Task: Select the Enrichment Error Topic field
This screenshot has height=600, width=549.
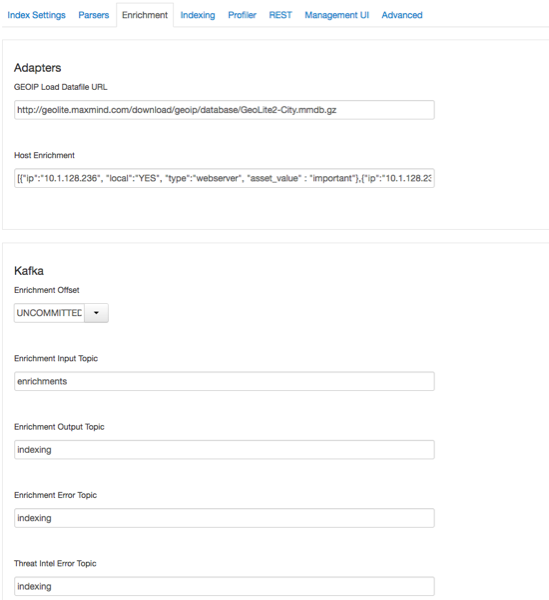Action: pyautogui.click(x=224, y=518)
